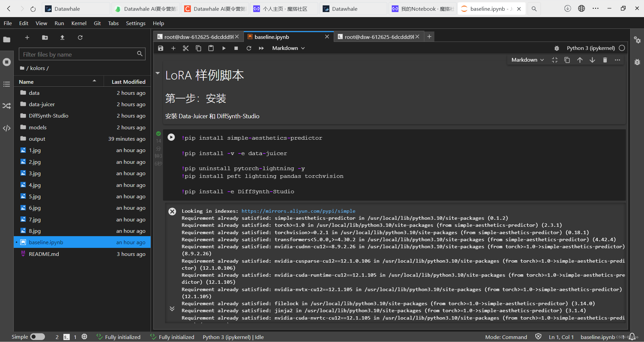The image size is (644, 342).
Task: Open the browser downloads icon
Action: (568, 9)
